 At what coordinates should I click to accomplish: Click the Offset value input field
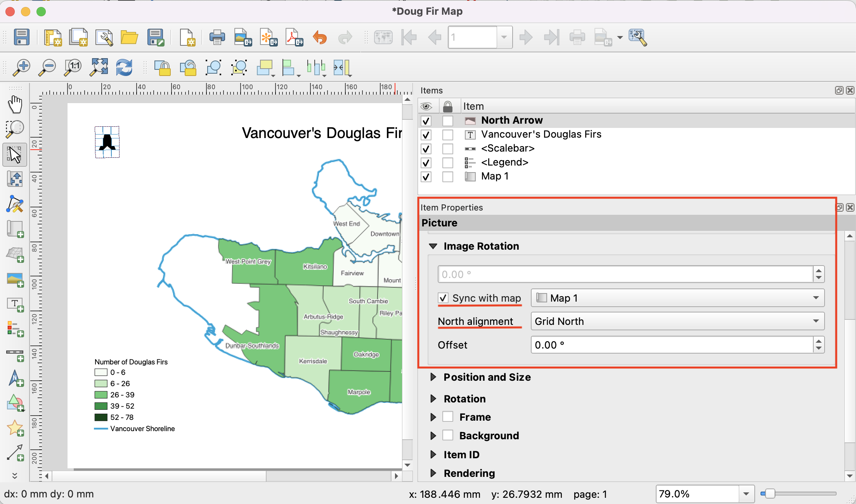671,345
